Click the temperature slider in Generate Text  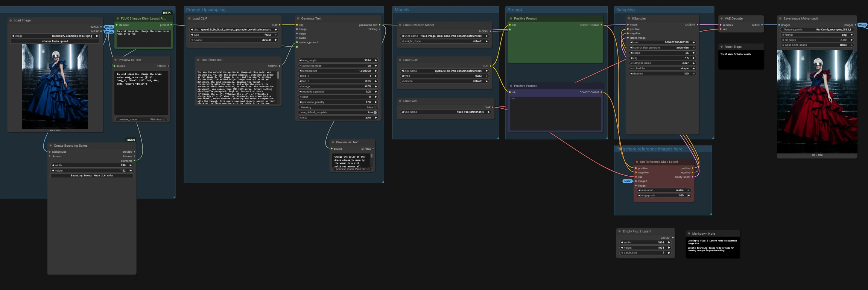click(338, 71)
